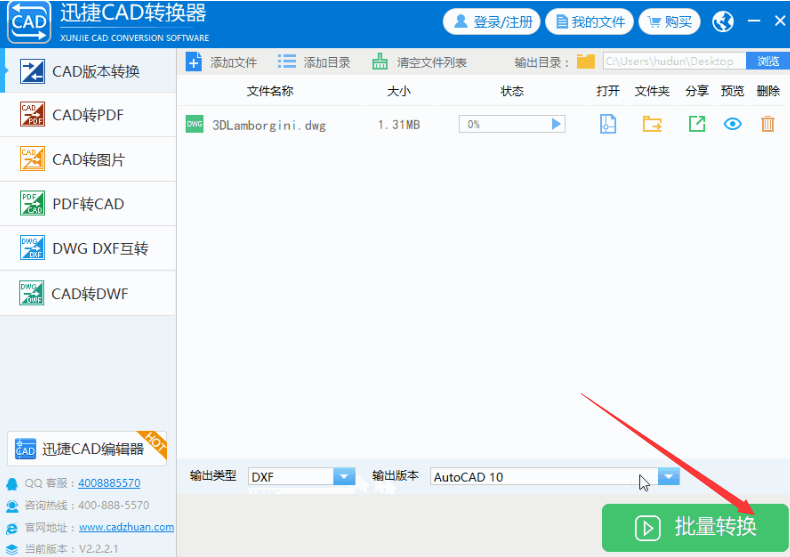Expand the output type DXF dropdown
This screenshot has width=790, height=557.
344,477
